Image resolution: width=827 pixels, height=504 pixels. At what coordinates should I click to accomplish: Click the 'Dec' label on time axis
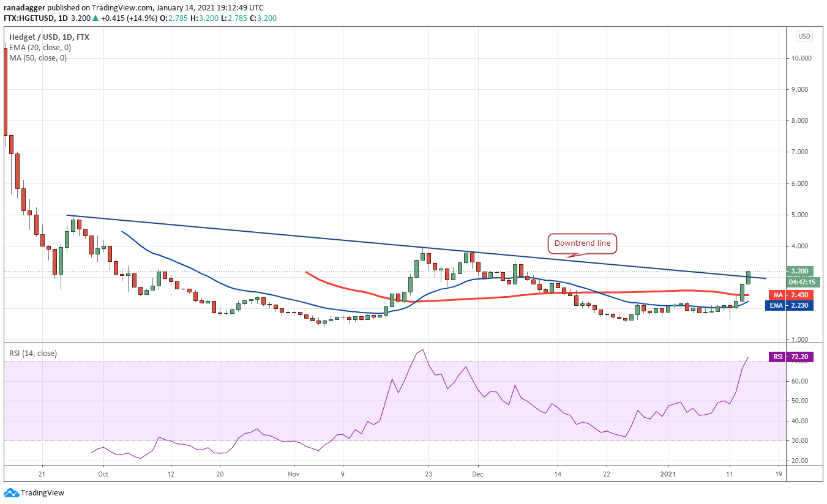[x=478, y=473]
